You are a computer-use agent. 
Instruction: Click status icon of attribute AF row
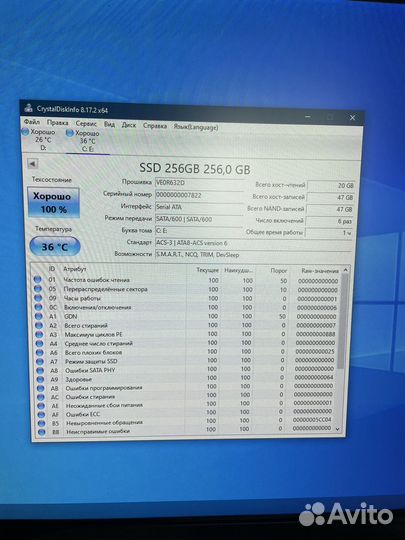[42, 415]
